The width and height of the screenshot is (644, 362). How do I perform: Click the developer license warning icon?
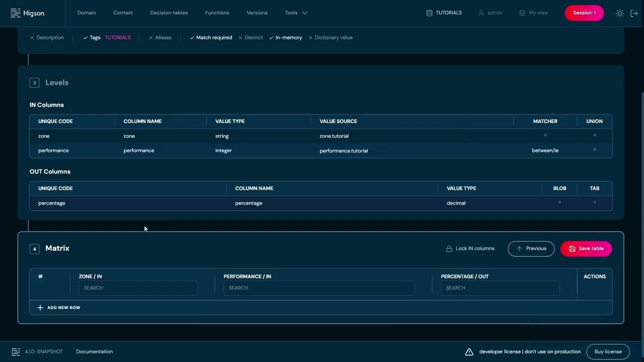tap(469, 352)
